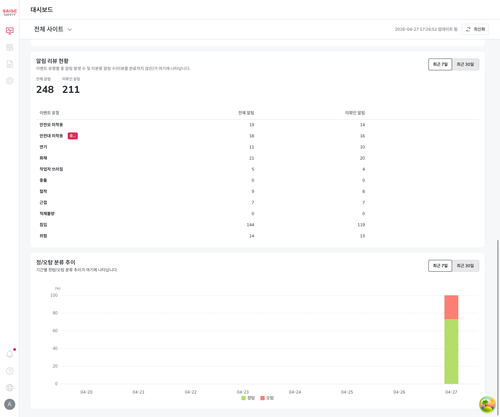Image resolution: width=500 pixels, height=417 pixels.
Task: Click the total value 11 in table
Action: [x=252, y=147]
